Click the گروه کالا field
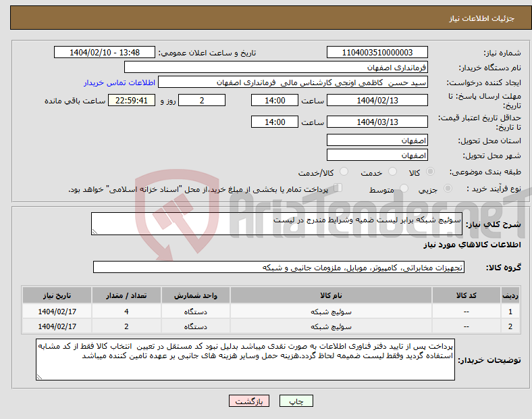 (x=279, y=267)
